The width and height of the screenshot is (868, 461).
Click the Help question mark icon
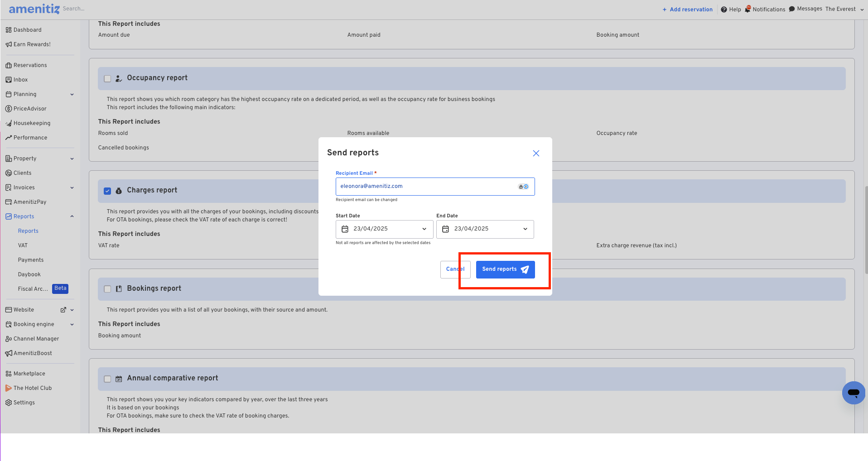(x=724, y=10)
